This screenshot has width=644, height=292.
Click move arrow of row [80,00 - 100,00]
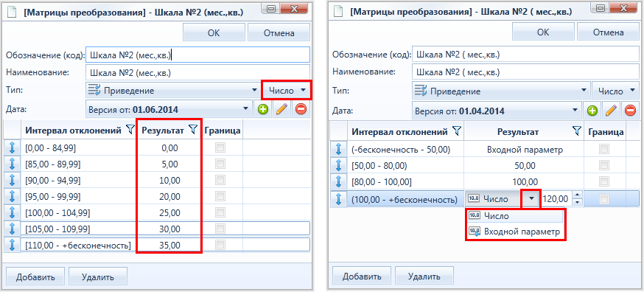coord(338,182)
